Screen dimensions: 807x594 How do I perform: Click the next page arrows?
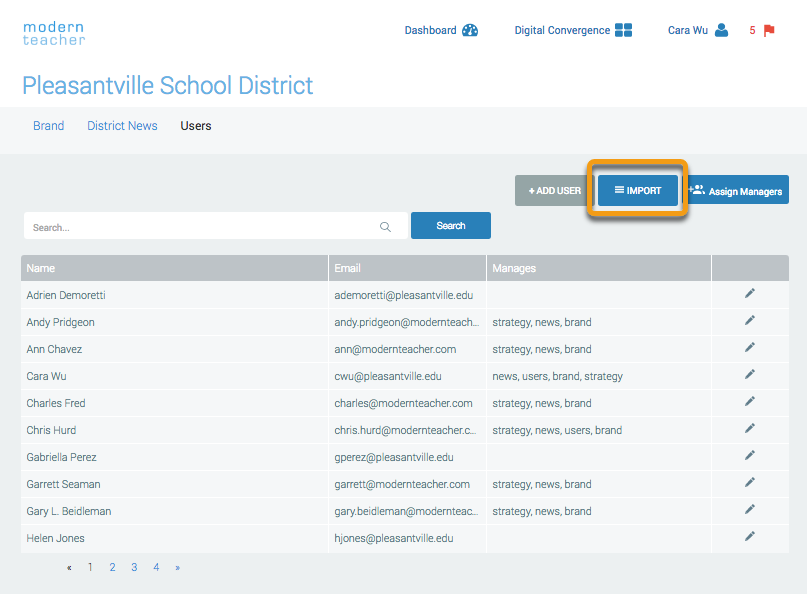tap(178, 568)
